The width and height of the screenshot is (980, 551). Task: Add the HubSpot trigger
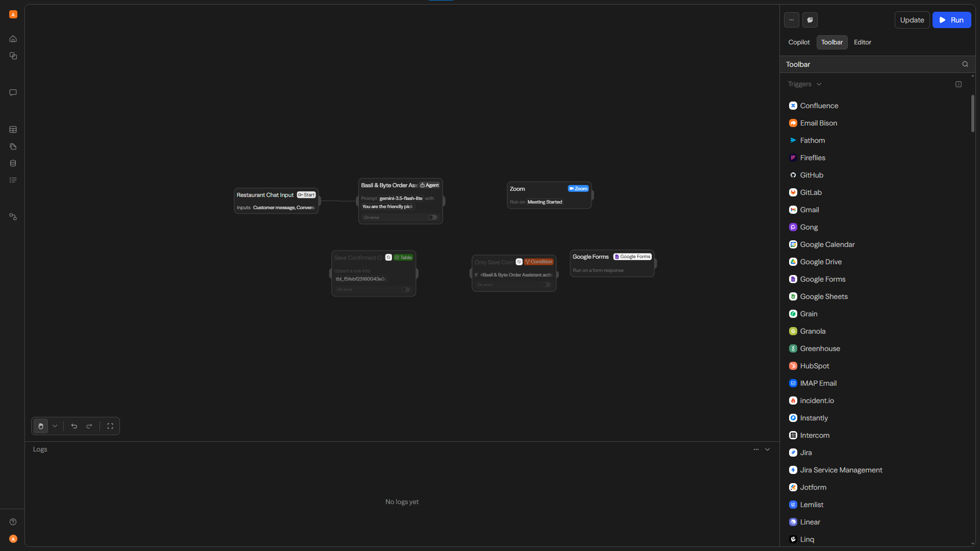pyautogui.click(x=815, y=366)
